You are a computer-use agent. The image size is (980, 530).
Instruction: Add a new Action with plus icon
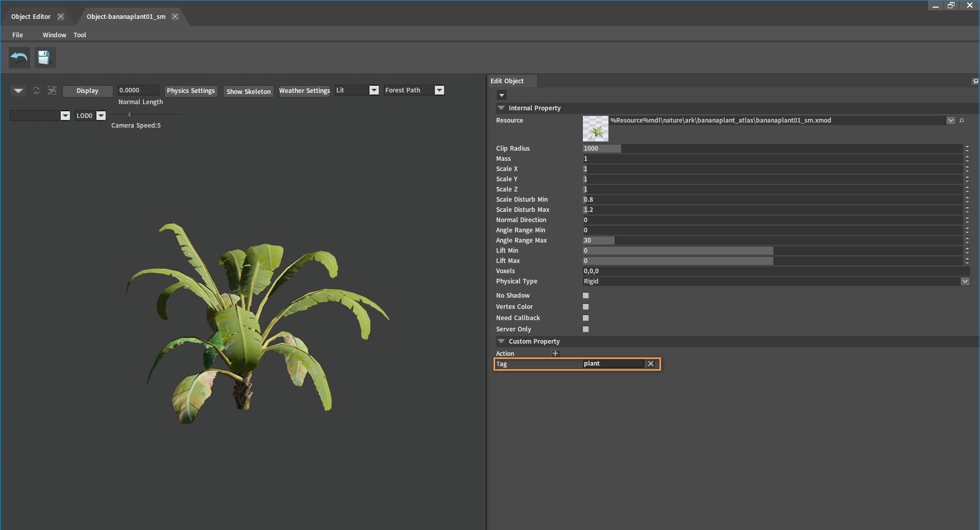(555, 353)
